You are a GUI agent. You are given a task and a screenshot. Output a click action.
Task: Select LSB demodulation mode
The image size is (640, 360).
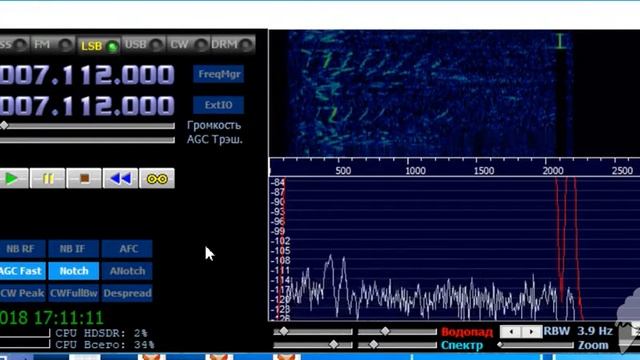[x=98, y=45]
